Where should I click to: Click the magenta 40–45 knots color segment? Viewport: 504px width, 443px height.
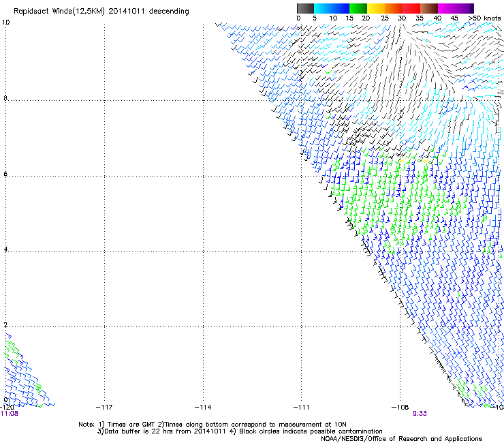[x=447, y=8]
